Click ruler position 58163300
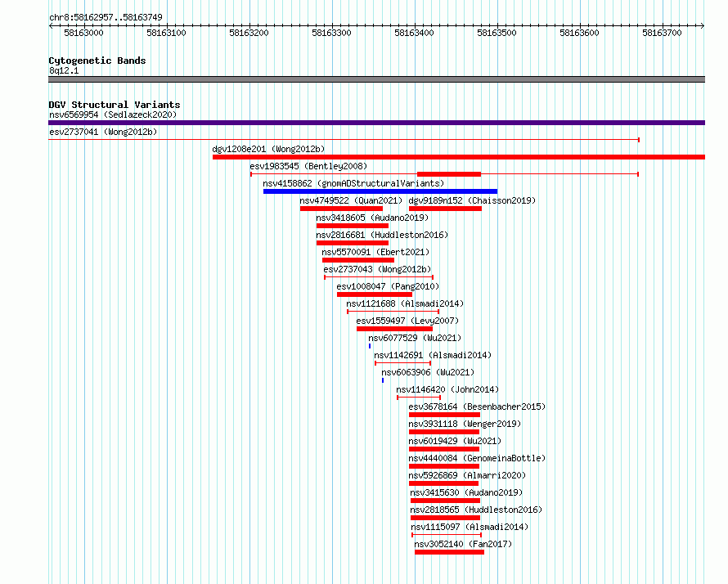Image resolution: width=728 pixels, height=584 pixels. 331,33
